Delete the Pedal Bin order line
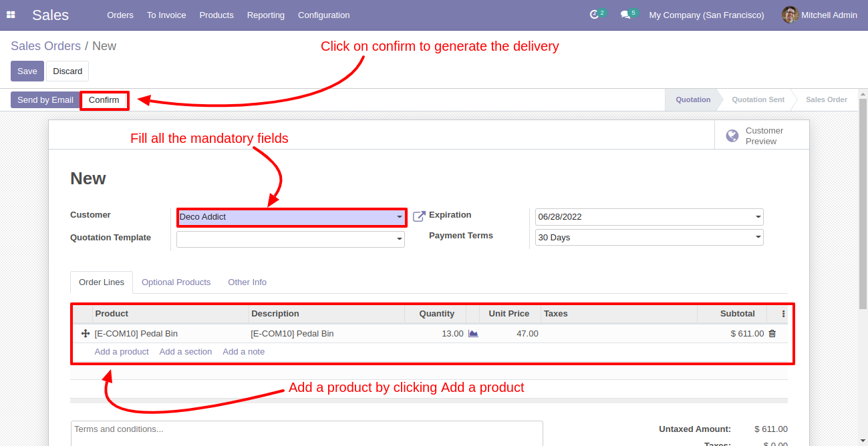The height and width of the screenshot is (446, 868). click(x=772, y=334)
